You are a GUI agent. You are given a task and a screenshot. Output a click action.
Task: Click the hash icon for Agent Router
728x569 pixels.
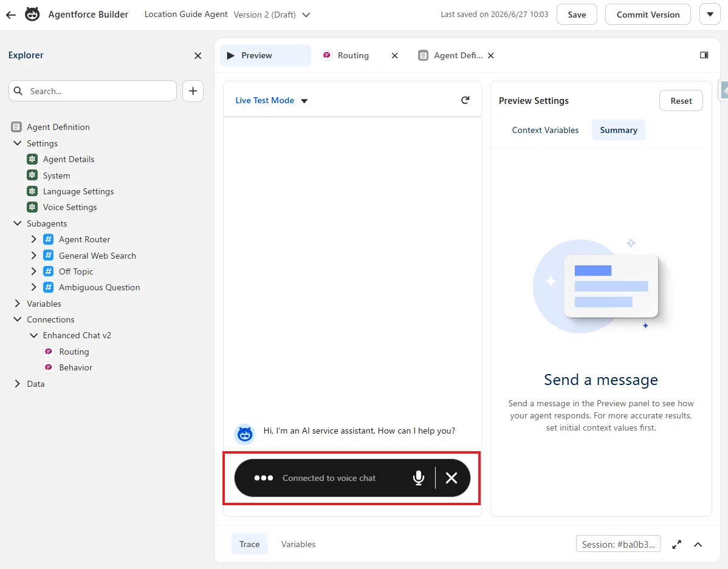(48, 239)
